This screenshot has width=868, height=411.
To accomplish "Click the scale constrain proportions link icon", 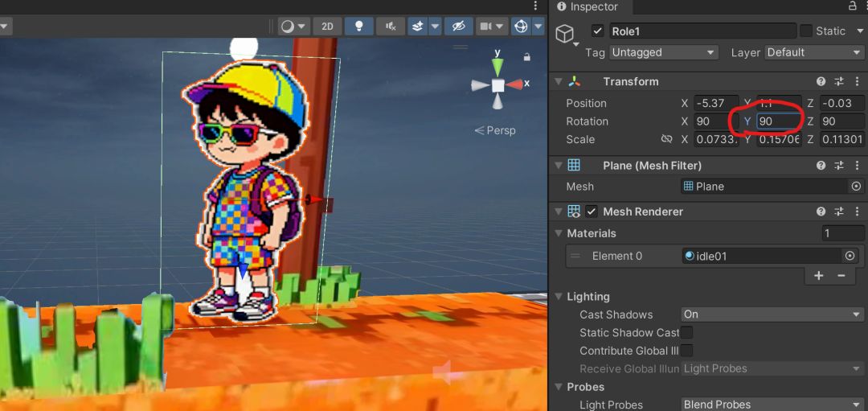I will point(666,139).
